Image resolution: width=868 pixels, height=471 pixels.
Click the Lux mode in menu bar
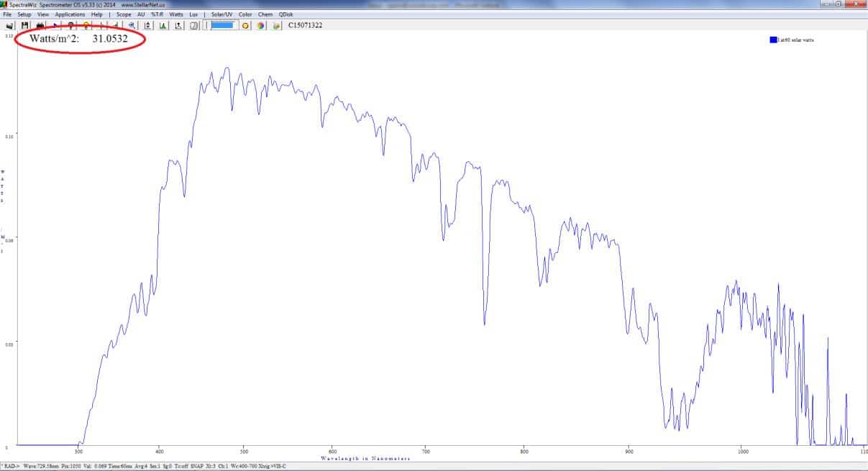[x=193, y=14]
